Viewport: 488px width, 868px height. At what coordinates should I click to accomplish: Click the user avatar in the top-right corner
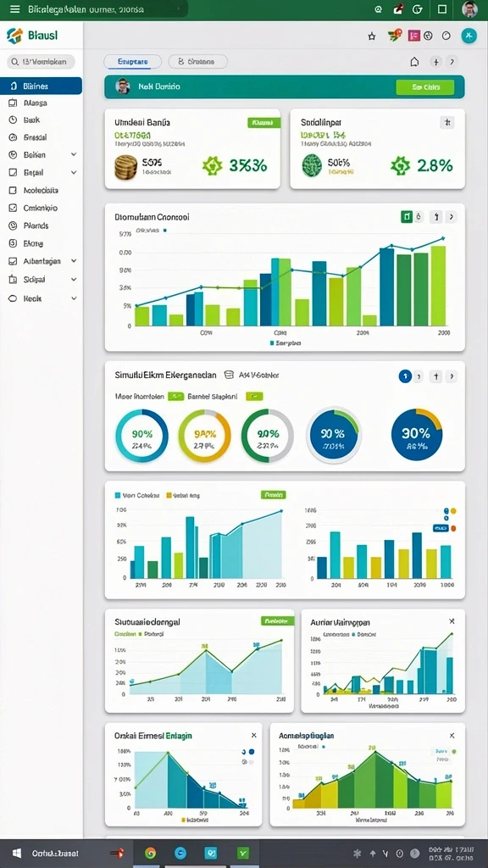469,9
